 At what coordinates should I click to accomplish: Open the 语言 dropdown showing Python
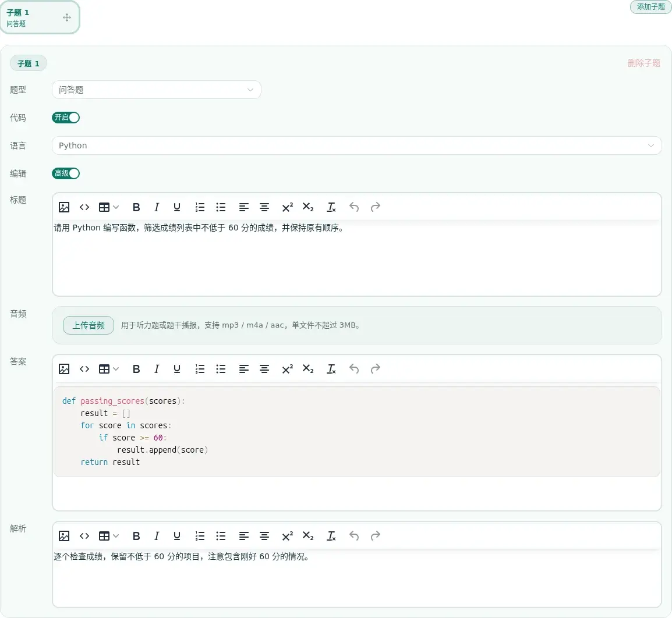(356, 145)
